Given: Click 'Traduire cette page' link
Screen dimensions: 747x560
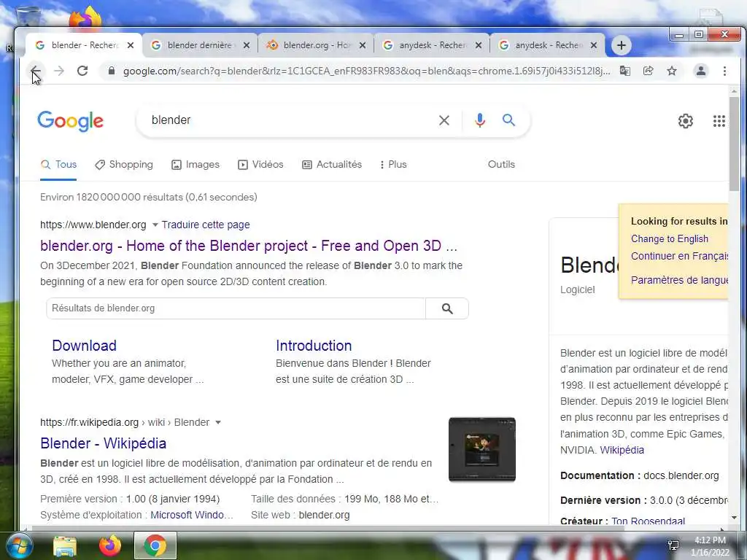Looking at the screenshot, I should point(205,225).
